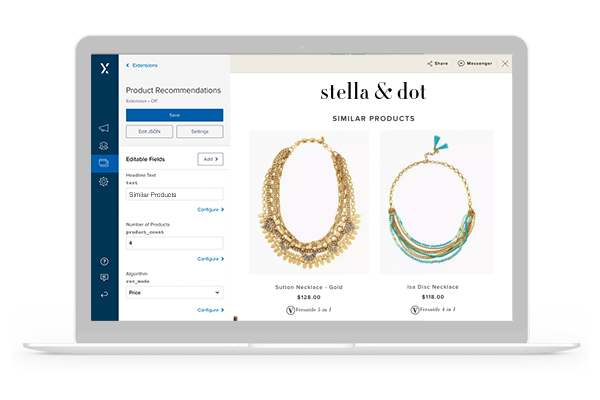Viewport: 600px width, 400px height.
Task: Click the blue Save button
Action: (x=174, y=115)
